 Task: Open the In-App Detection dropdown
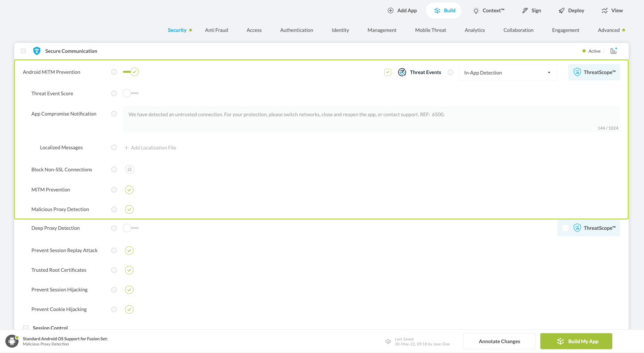tap(508, 73)
